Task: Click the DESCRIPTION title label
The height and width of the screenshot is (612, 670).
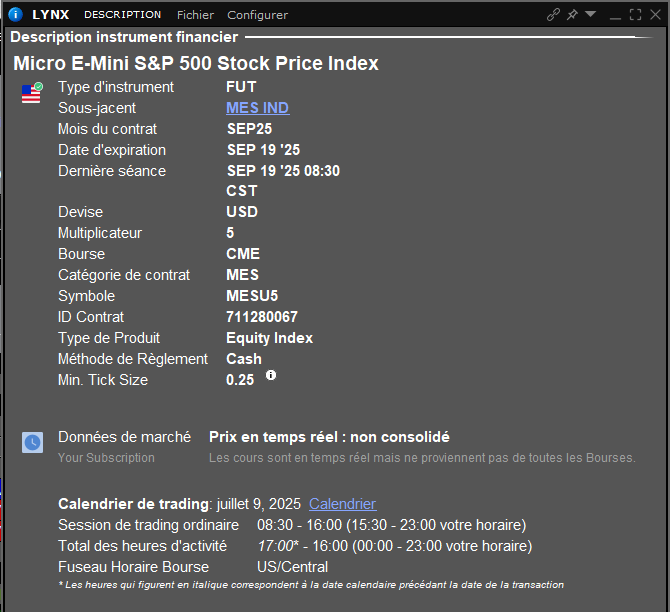Action: (123, 15)
